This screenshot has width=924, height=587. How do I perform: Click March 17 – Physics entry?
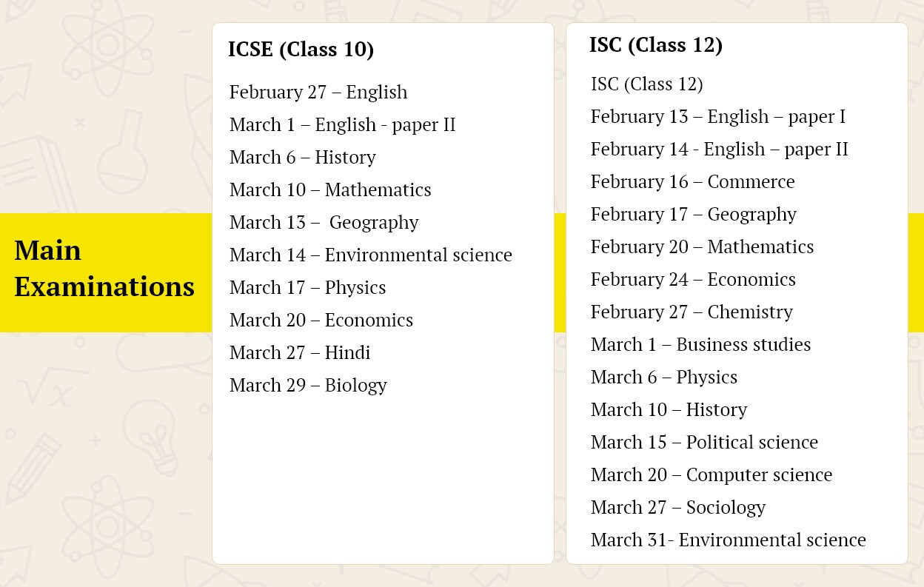click(x=307, y=288)
